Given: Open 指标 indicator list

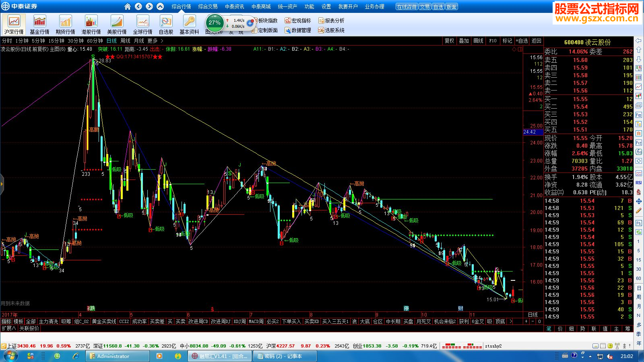Looking at the screenshot, I should point(6,321).
